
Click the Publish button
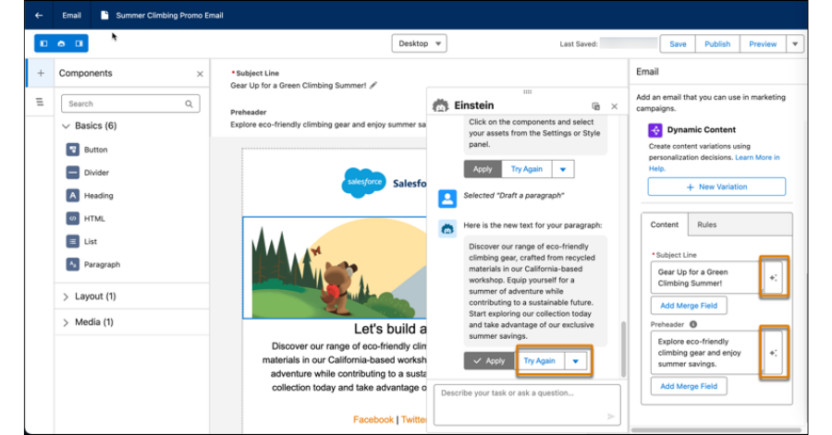[717, 44]
